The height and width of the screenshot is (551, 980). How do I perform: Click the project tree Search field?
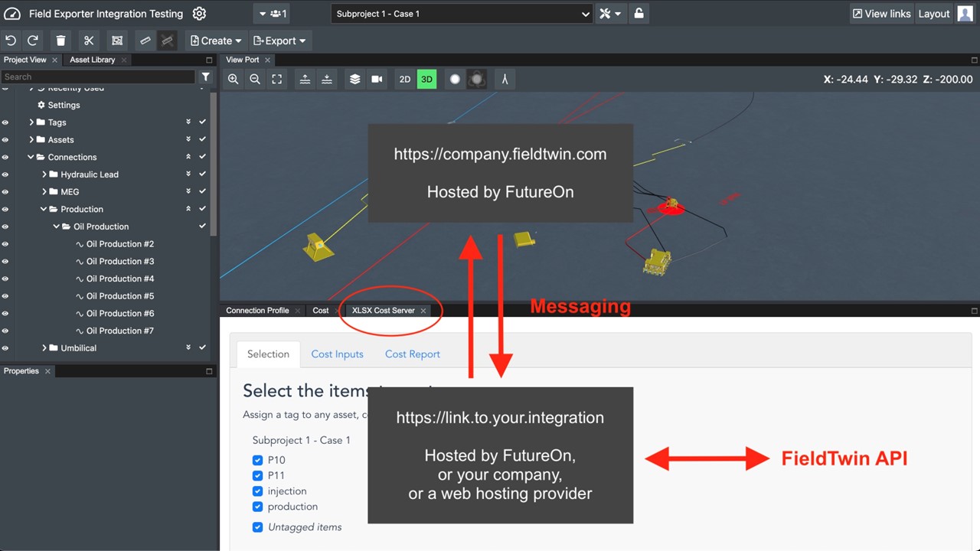(x=98, y=77)
